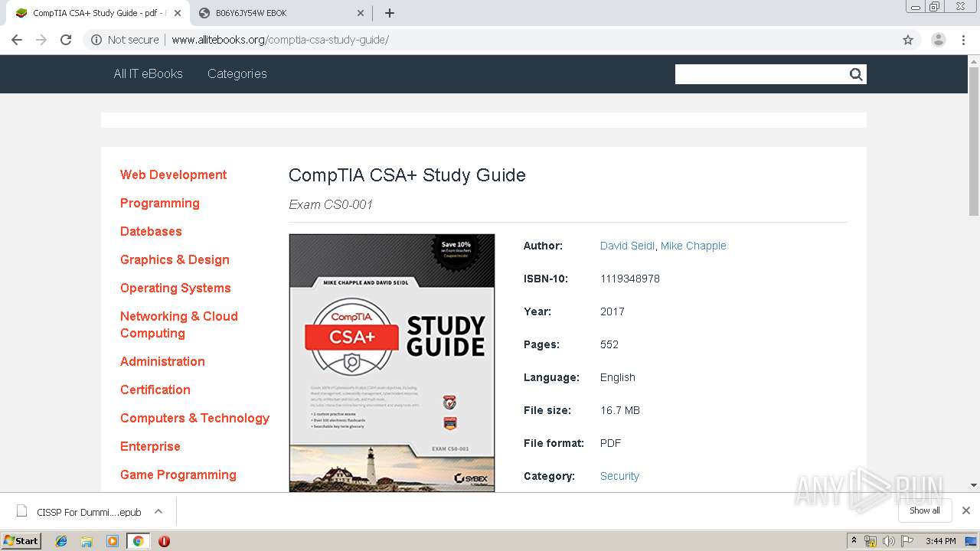
Task: Open the Graphics & Design category
Action: [175, 259]
